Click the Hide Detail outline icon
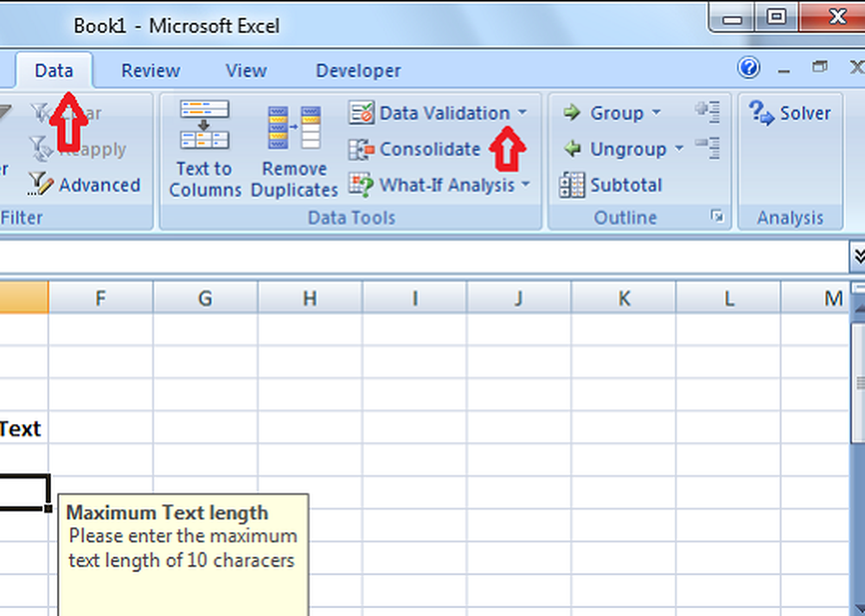Image resolution: width=865 pixels, height=616 pixels. pos(708,148)
